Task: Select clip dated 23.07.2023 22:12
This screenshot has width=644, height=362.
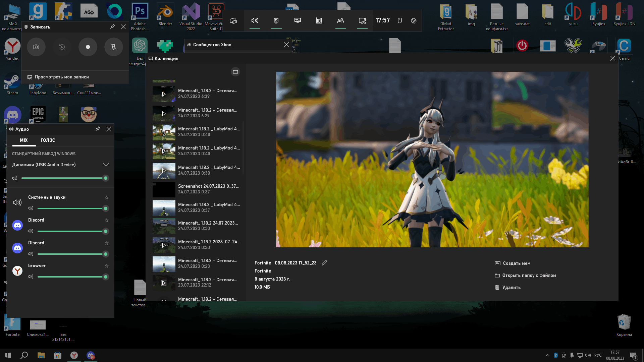Action: [x=197, y=283]
